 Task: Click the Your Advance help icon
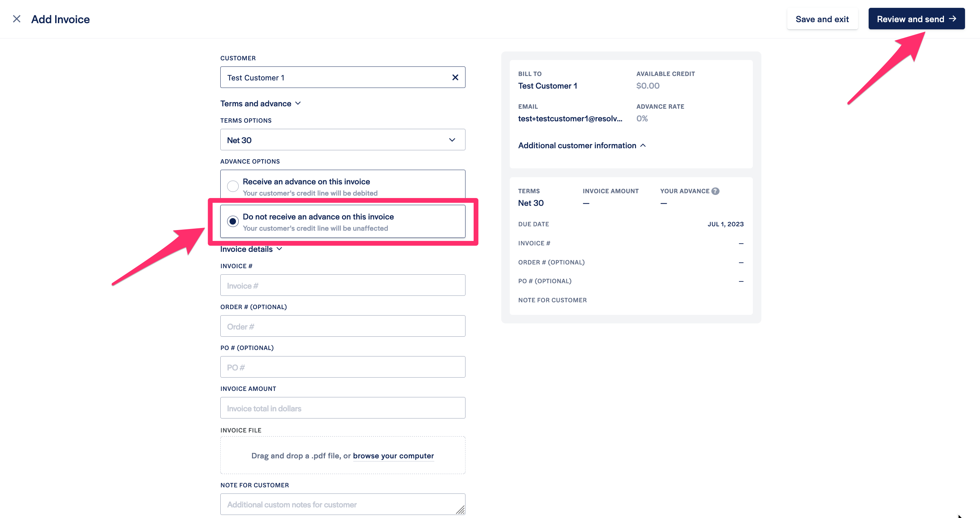click(x=715, y=191)
